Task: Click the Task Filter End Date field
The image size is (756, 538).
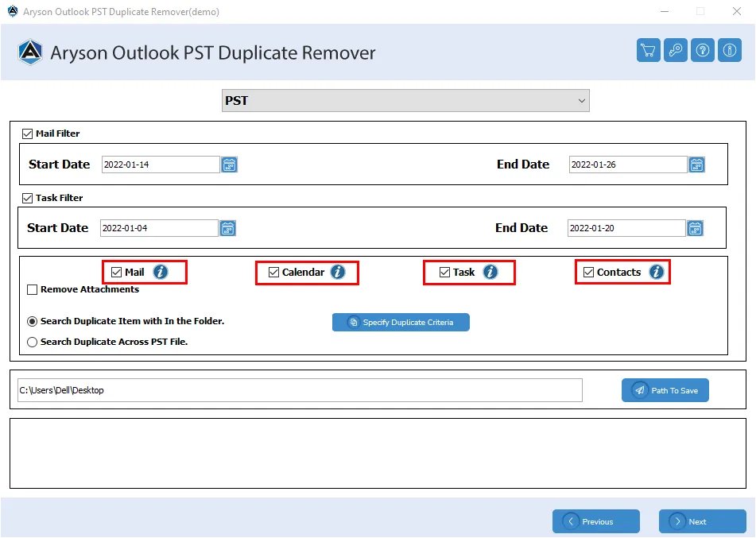Action: tap(626, 228)
